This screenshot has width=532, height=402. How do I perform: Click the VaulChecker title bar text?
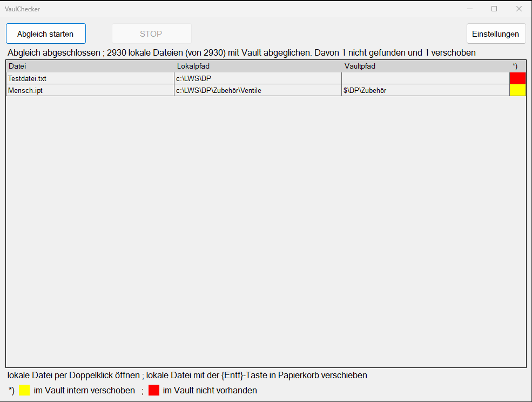[22, 9]
